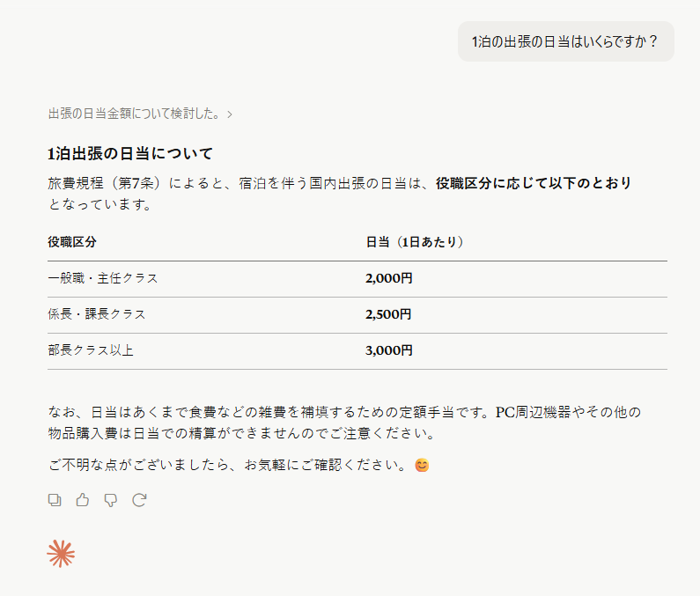Expand the thinking summary 出張の日当金額について検討した
The image size is (700, 596).
click(x=135, y=114)
